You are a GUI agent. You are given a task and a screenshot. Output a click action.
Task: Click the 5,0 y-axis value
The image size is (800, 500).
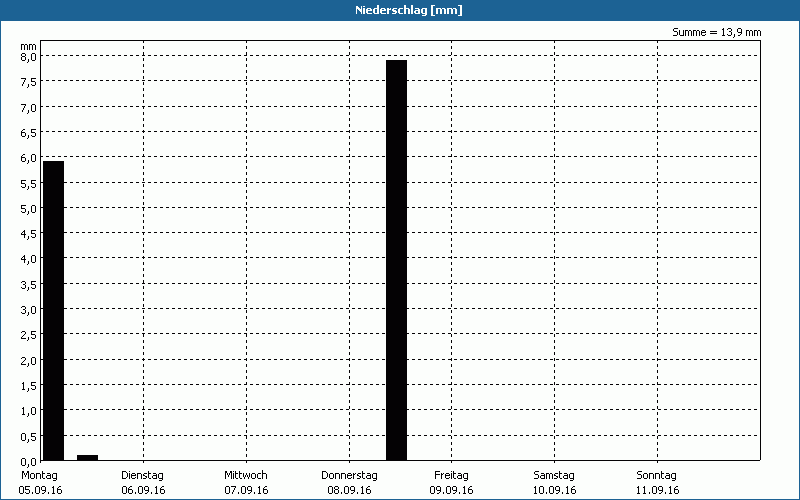29,209
